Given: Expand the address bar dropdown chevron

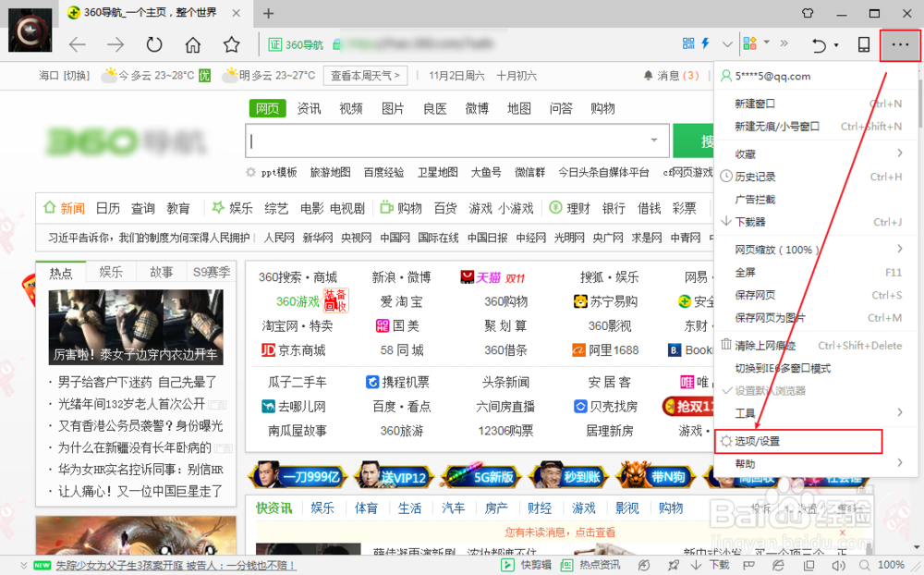Looking at the screenshot, I should pyautogui.click(x=727, y=44).
